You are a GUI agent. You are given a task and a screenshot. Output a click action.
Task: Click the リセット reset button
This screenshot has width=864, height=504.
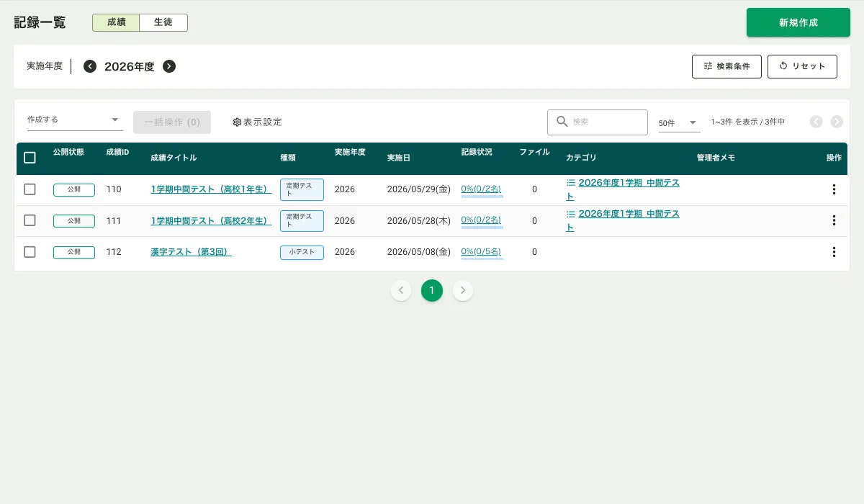point(802,66)
